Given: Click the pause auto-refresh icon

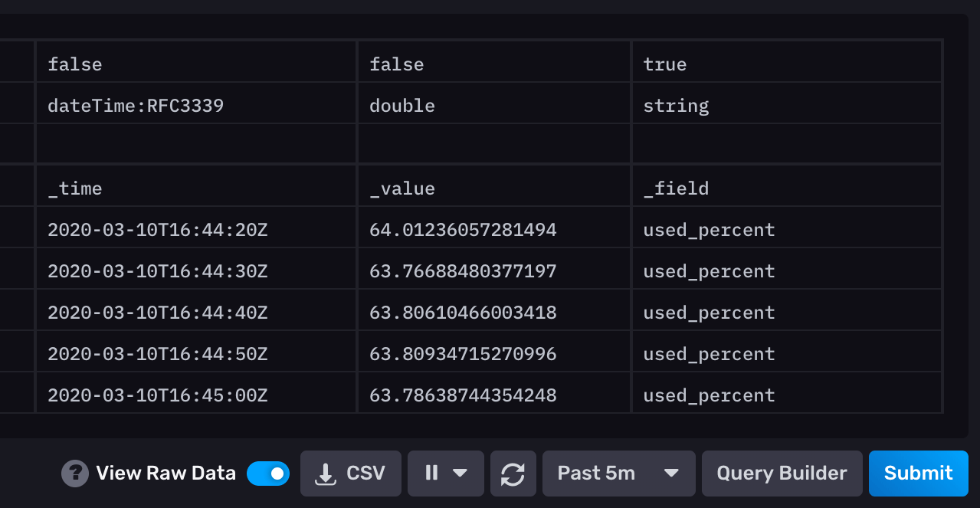Looking at the screenshot, I should click(x=431, y=474).
